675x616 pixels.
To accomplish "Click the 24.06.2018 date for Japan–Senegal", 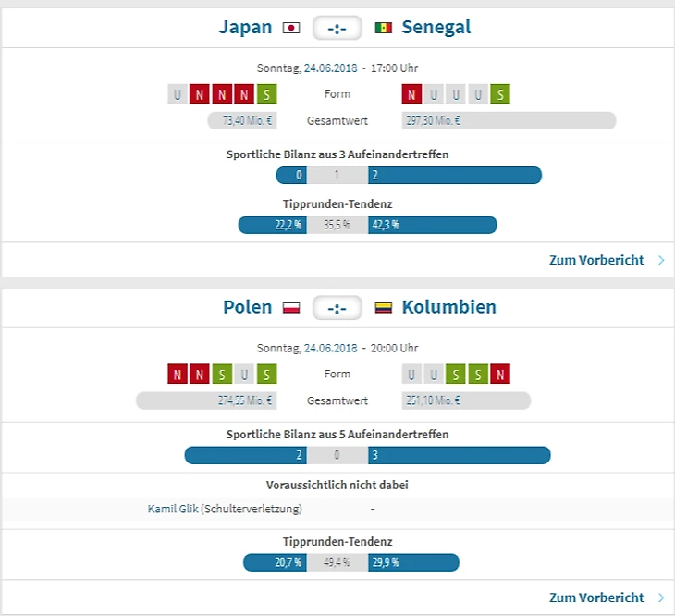I will (330, 68).
